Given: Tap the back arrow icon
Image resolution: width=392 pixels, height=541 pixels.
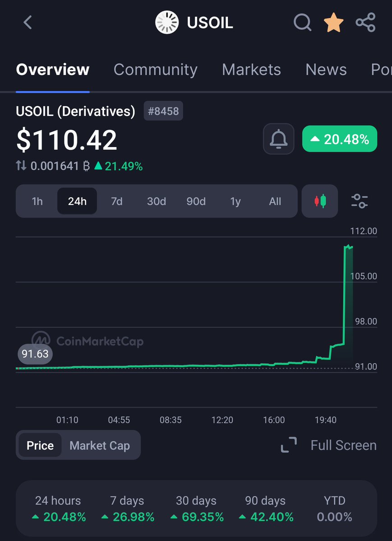Looking at the screenshot, I should 28,22.
